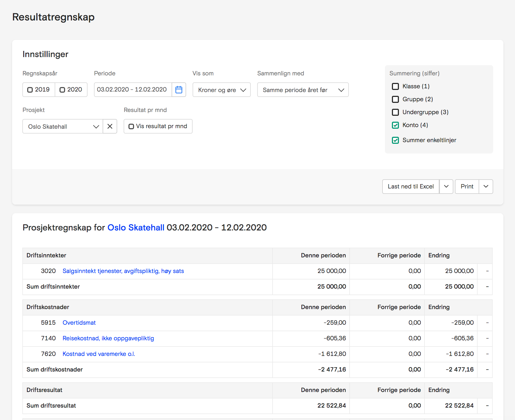515x420 pixels.
Task: Check the Gruppe (2) summation box
Action: [395, 99]
